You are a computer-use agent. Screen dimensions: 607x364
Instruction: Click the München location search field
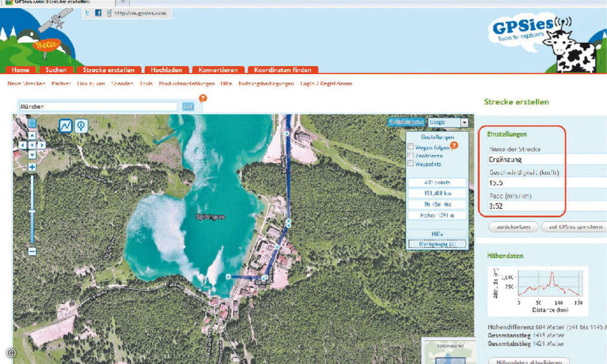click(x=98, y=107)
